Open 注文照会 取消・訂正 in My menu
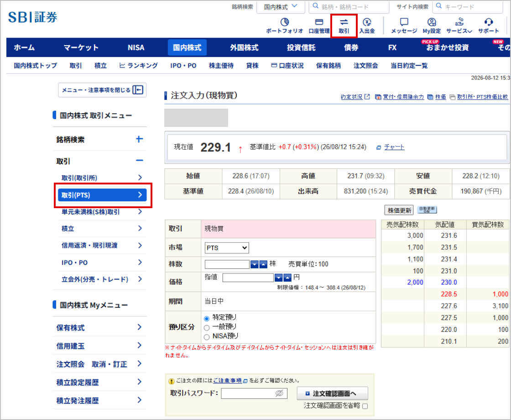511x420 pixels. point(99,364)
